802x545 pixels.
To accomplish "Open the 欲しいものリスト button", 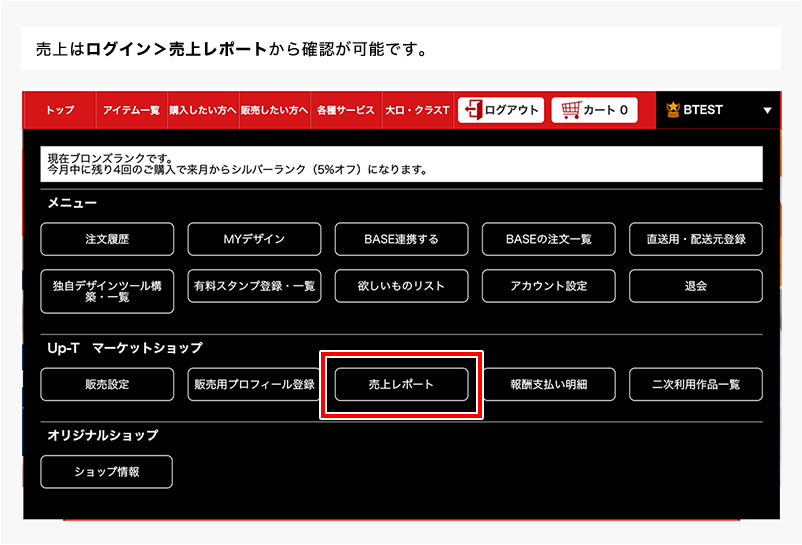I will (x=401, y=286).
